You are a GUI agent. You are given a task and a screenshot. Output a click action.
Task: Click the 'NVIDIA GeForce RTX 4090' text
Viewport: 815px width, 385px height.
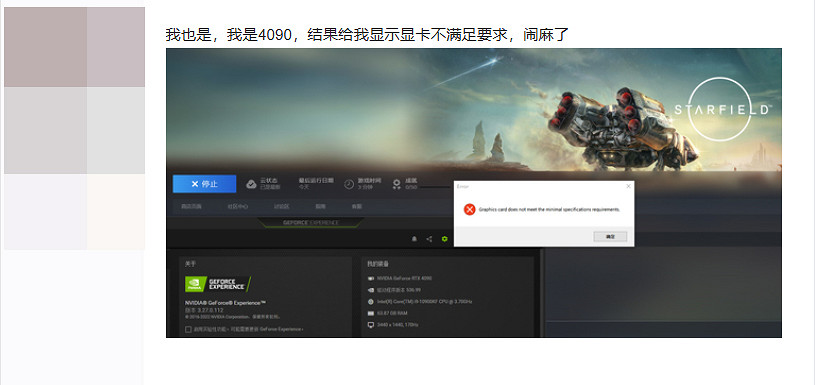tap(404, 278)
